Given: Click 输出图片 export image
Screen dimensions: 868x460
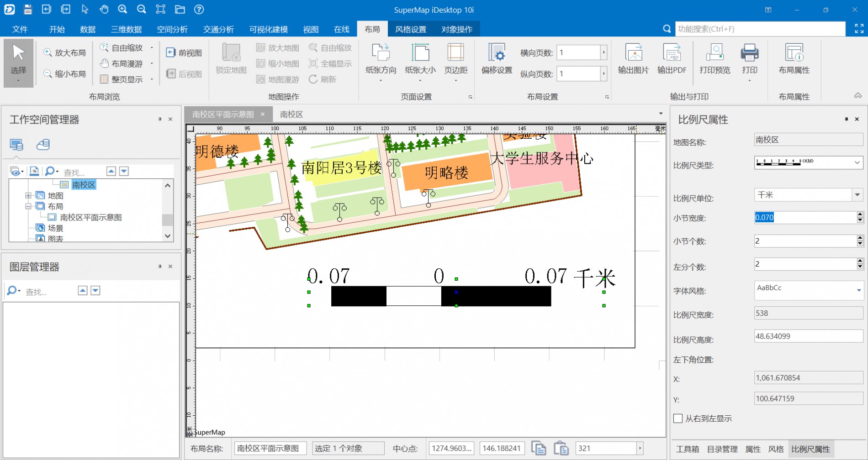Looking at the screenshot, I should pyautogui.click(x=633, y=59).
